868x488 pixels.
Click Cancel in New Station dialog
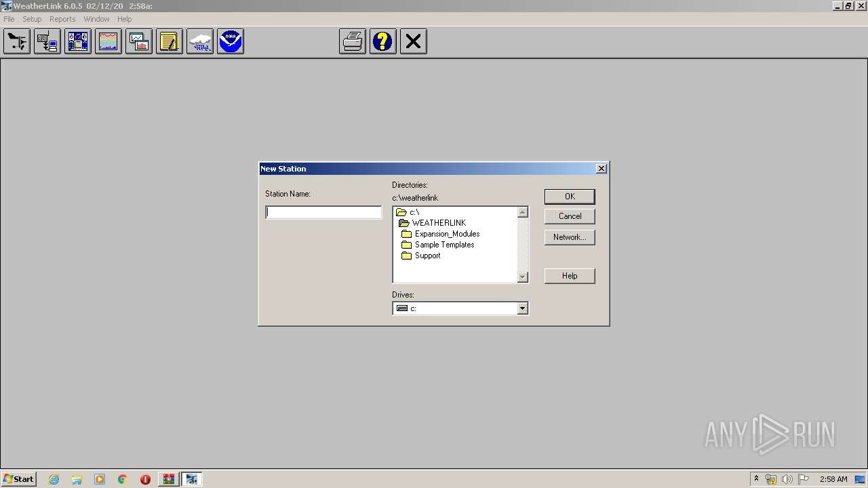click(570, 216)
